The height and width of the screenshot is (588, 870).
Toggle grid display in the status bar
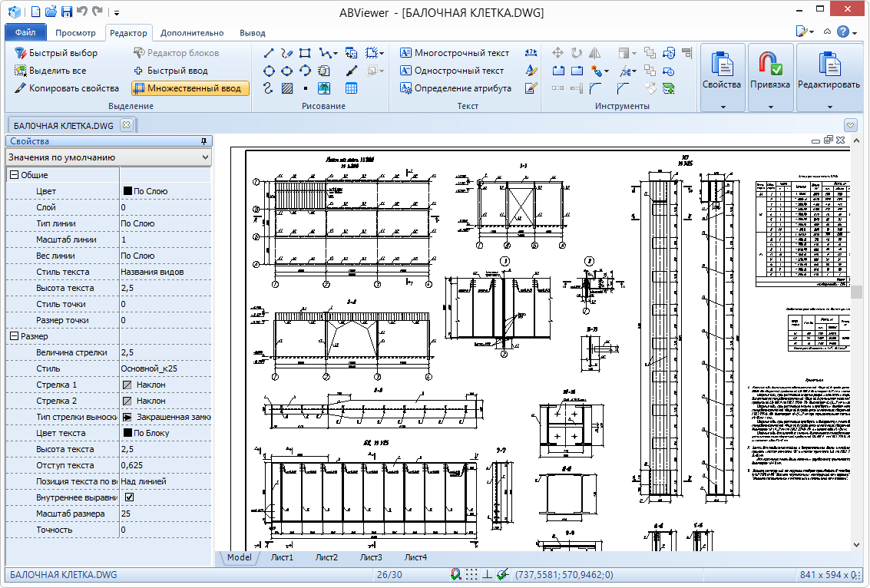tap(471, 574)
